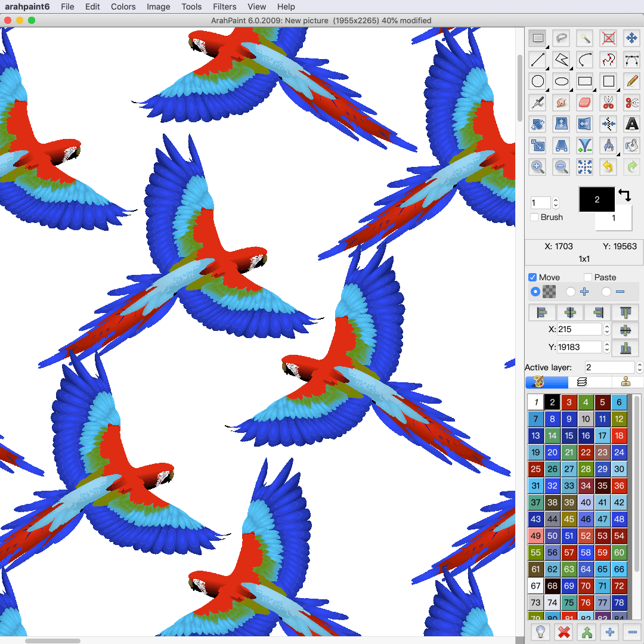Pick the spline curve with red points tool
Image resolution: width=644 pixels, height=644 pixels.
pyautogui.click(x=609, y=60)
